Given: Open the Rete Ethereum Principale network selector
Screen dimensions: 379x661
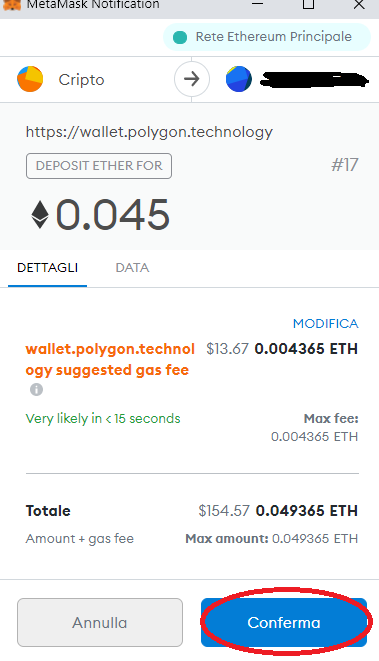Looking at the screenshot, I should pyautogui.click(x=267, y=37).
